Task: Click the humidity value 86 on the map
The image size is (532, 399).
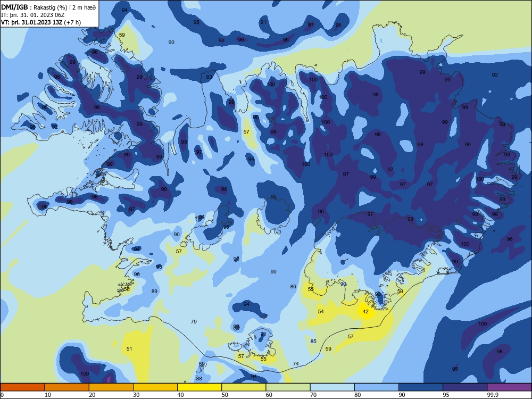Action: (293, 287)
